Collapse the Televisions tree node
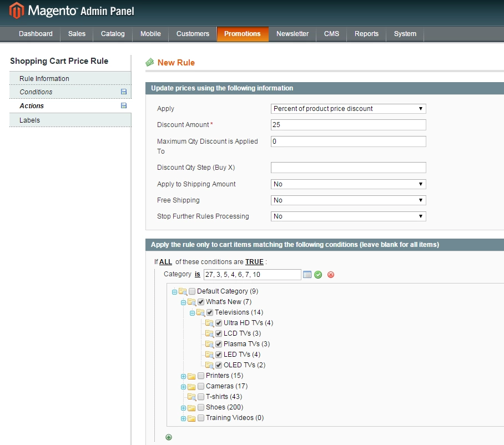504x445 pixels. click(192, 313)
